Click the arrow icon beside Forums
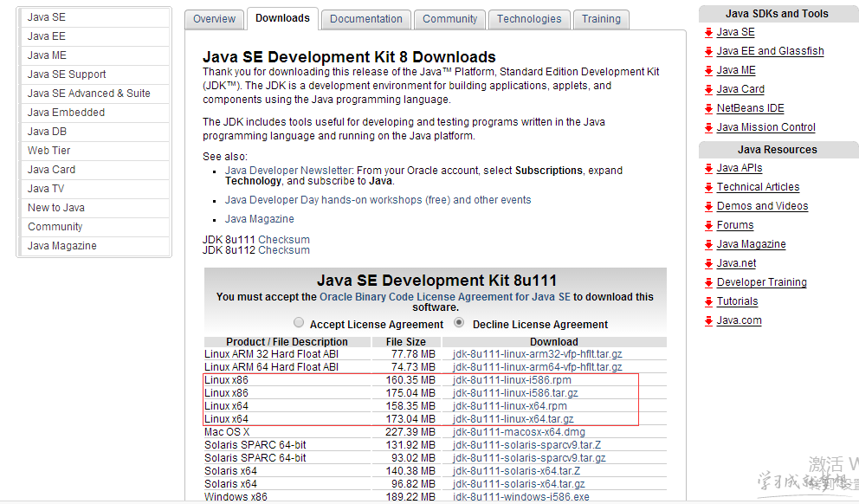Screen dimensions: 859x504 (708, 225)
